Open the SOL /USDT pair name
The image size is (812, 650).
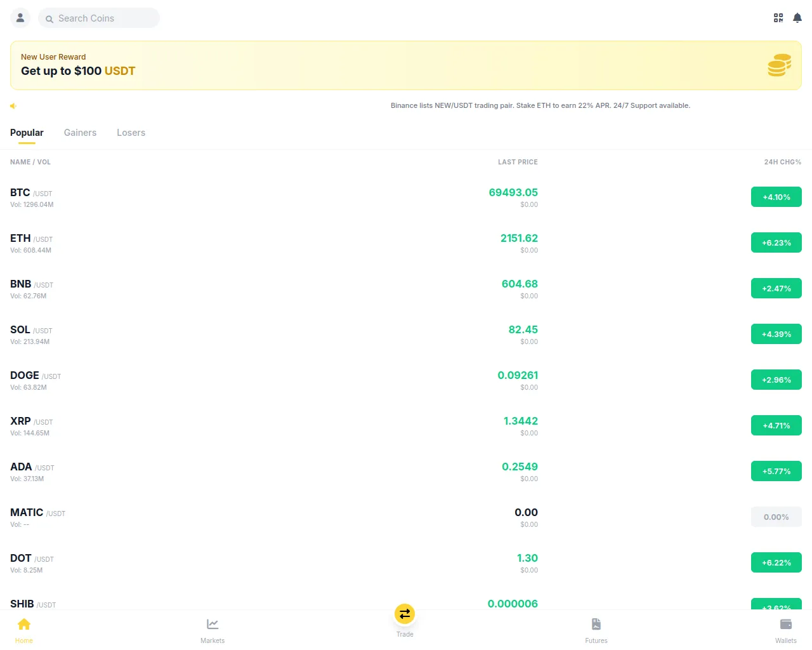click(x=31, y=329)
